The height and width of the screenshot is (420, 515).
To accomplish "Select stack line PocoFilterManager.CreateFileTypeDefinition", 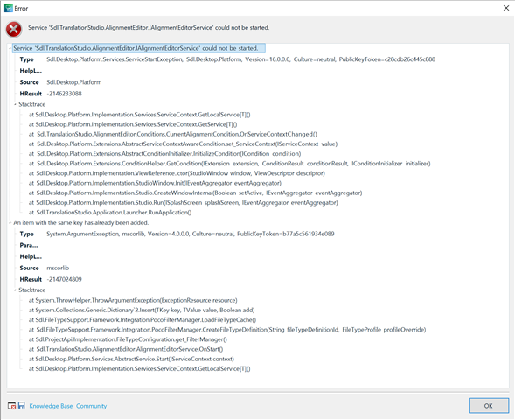I will 227,330.
